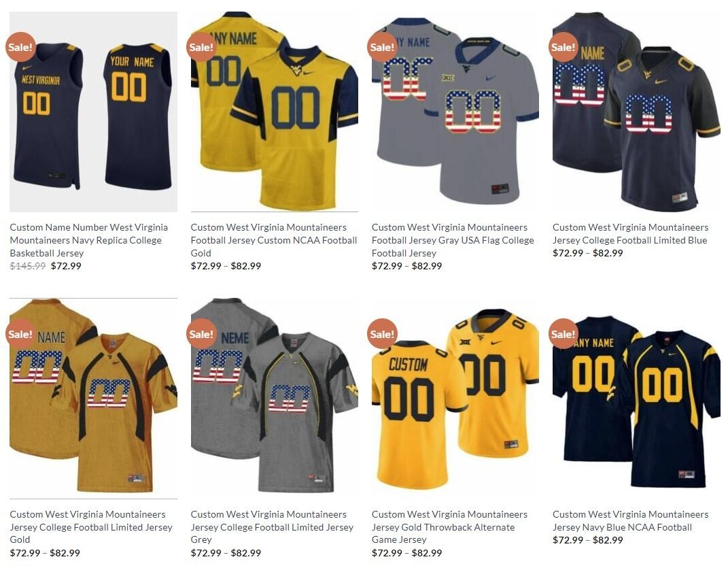This screenshot has width=728, height=570.
Task: Open gray USA flag jersey image
Action: coord(455,112)
